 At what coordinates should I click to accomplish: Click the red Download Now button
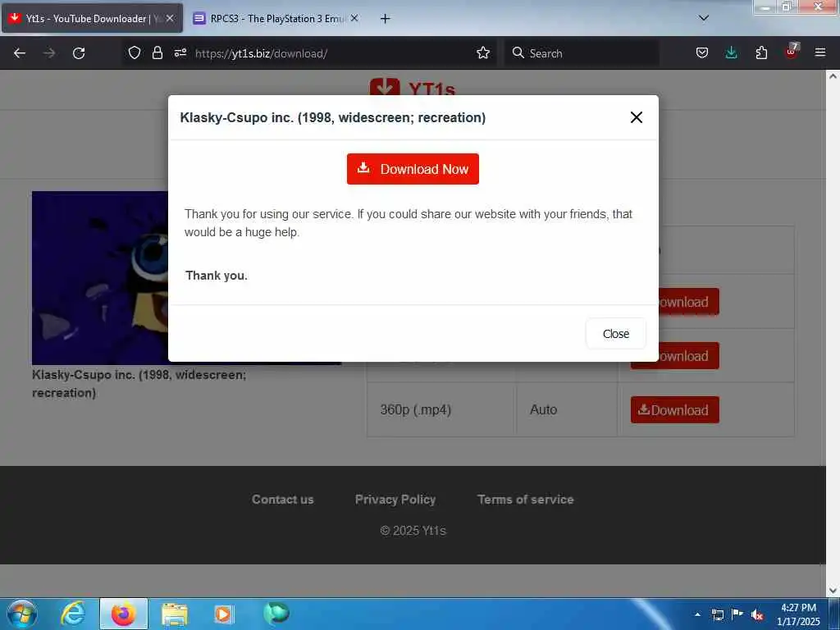(x=413, y=169)
